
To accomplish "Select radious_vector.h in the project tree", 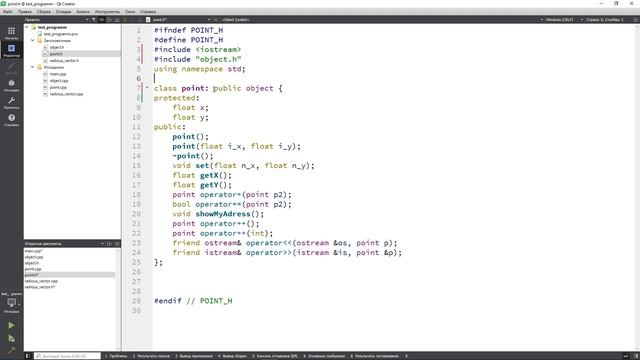I will [x=64, y=60].
